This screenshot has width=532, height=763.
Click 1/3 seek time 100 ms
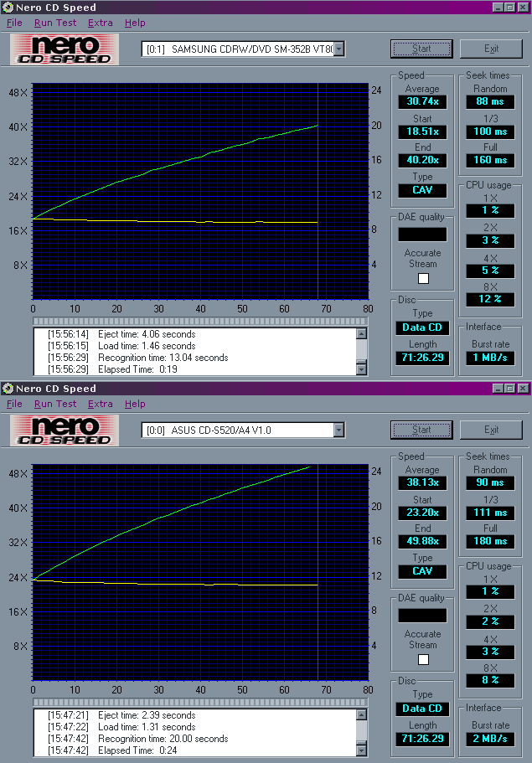pyautogui.click(x=490, y=131)
